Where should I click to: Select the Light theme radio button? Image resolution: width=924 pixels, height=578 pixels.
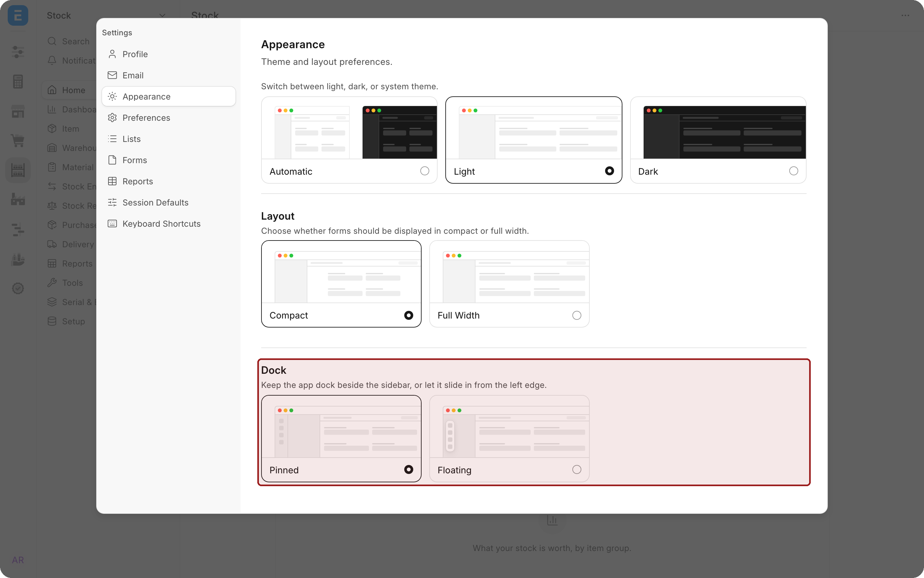609,171
